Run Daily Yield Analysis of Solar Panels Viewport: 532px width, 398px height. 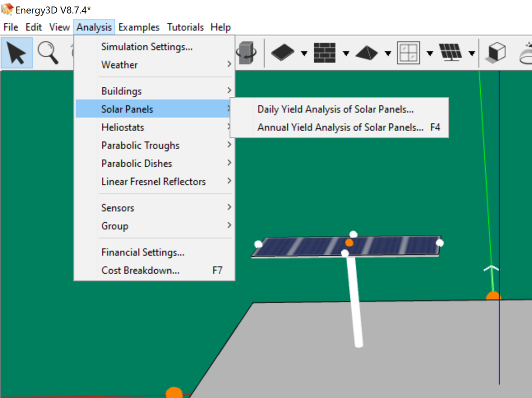point(336,109)
